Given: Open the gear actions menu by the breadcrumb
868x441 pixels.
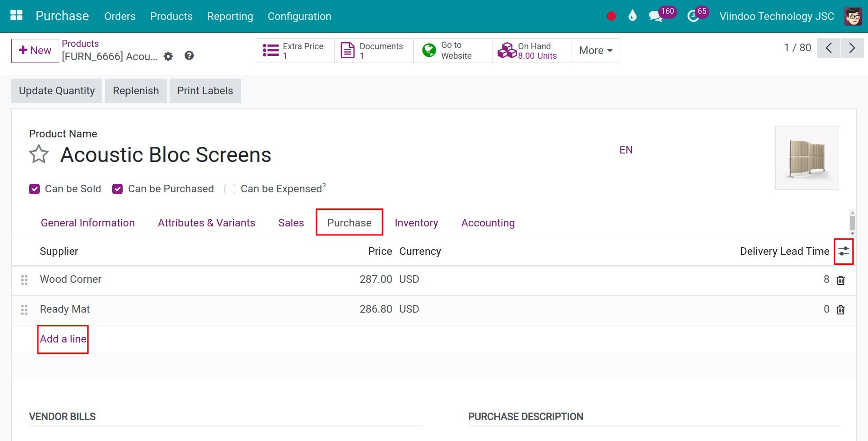Looking at the screenshot, I should coord(168,56).
